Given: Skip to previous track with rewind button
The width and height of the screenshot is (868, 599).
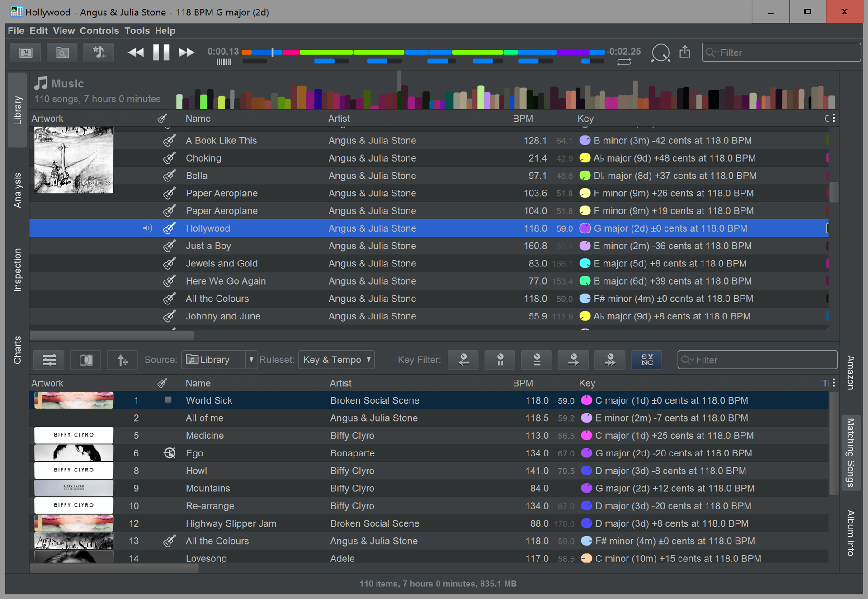Looking at the screenshot, I should pos(136,52).
